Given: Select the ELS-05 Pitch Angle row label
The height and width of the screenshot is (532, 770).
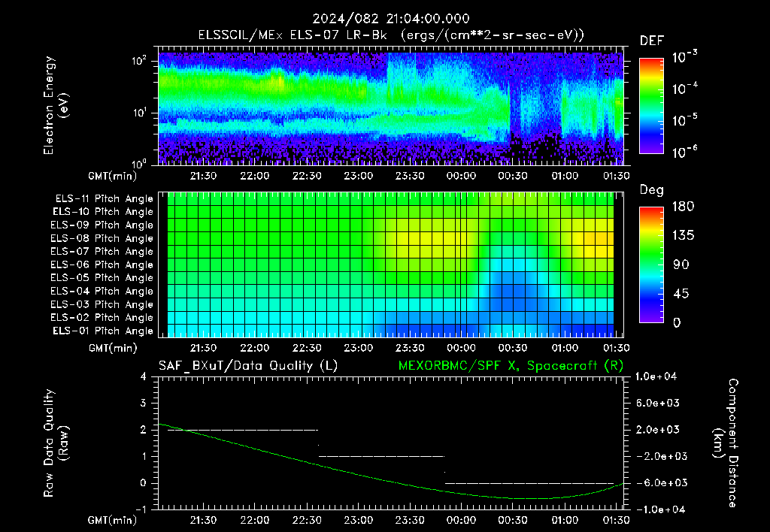Looking at the screenshot, I should pos(102,278).
